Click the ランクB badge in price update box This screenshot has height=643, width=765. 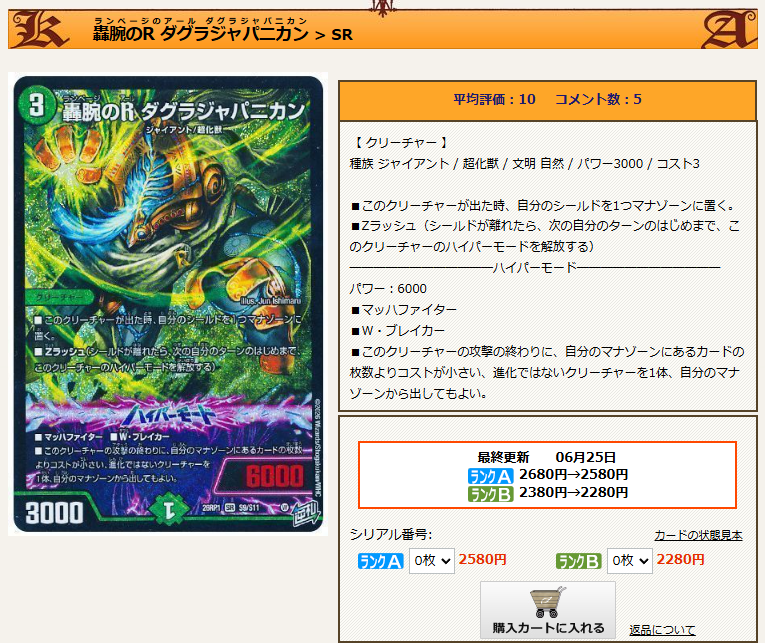(490, 494)
